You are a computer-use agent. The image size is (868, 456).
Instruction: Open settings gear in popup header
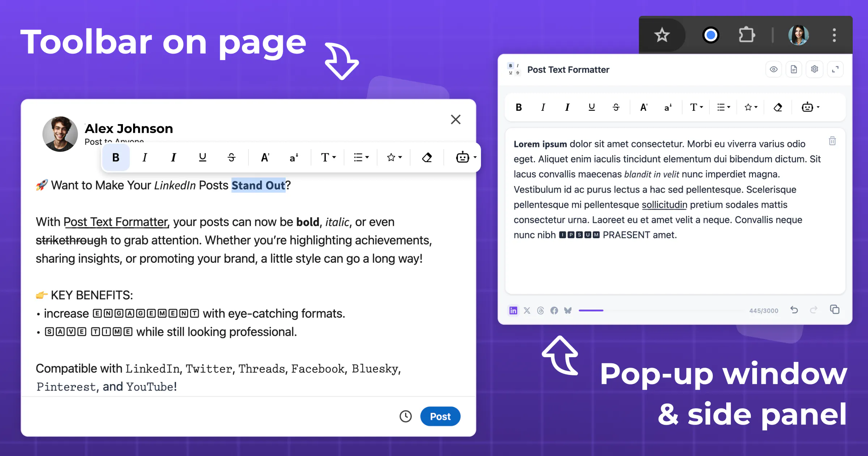[814, 69]
